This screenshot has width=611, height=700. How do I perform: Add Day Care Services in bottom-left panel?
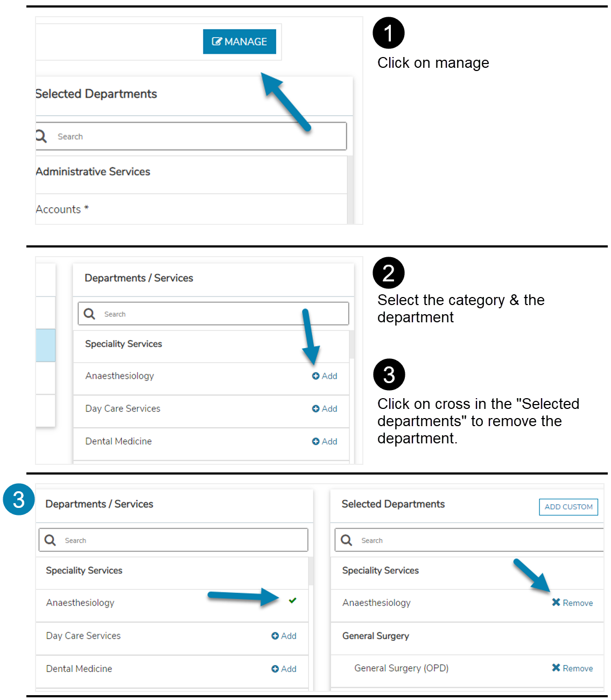click(284, 636)
